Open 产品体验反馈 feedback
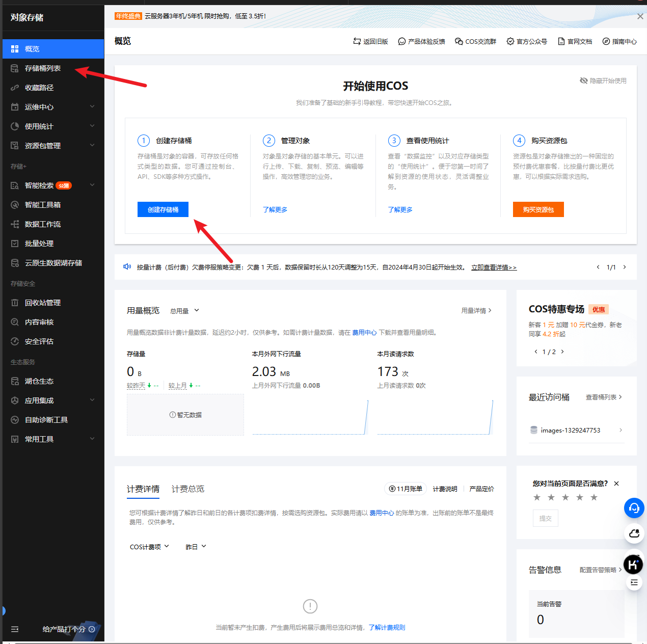This screenshot has width=647, height=644. pyautogui.click(x=421, y=42)
